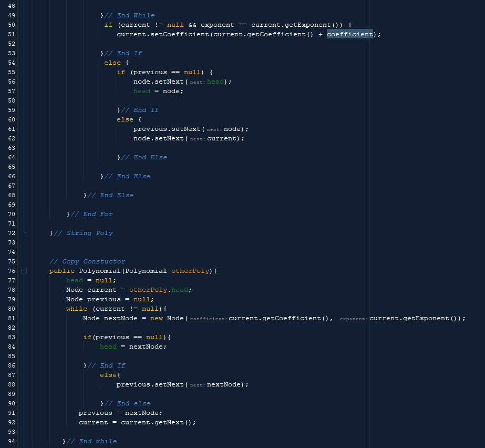The width and height of the screenshot is (485, 448).
Task: Click the 'nextNode' variable on line 81
Action: coord(121,318)
